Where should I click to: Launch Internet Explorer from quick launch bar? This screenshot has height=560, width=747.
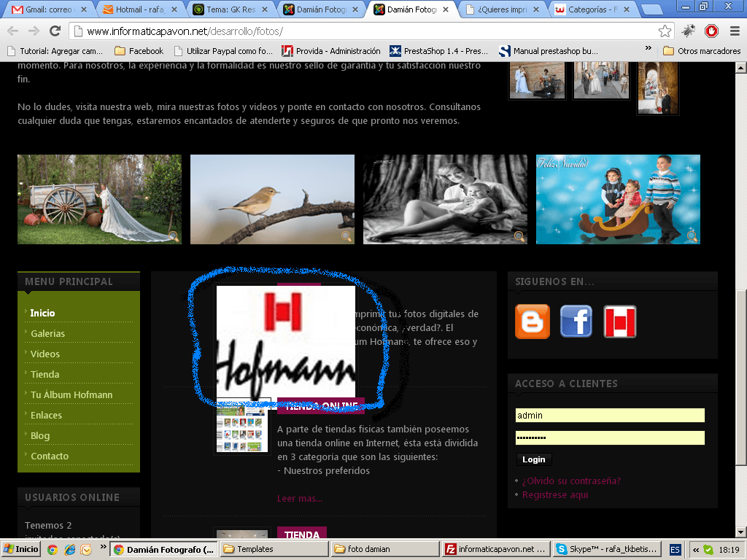point(69,550)
